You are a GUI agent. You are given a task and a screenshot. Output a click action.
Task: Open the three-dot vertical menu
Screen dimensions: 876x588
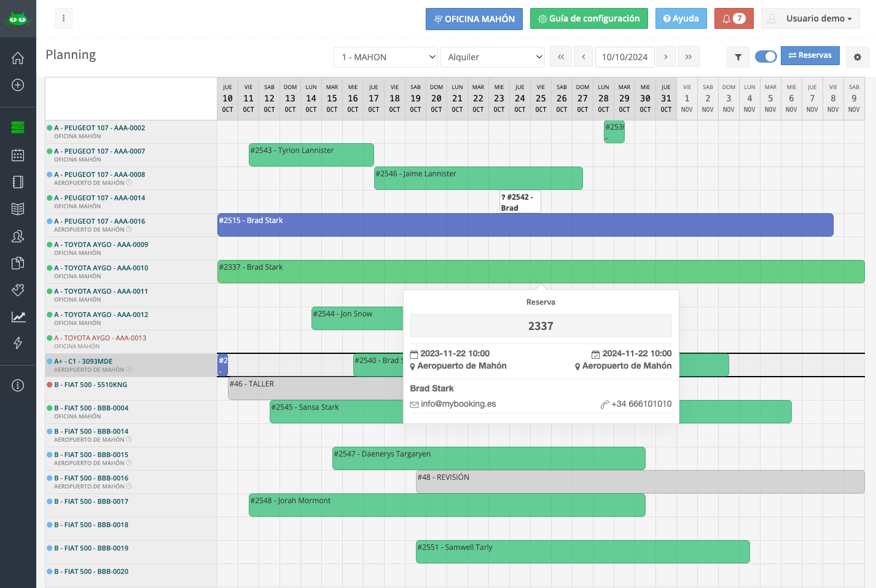pos(63,18)
